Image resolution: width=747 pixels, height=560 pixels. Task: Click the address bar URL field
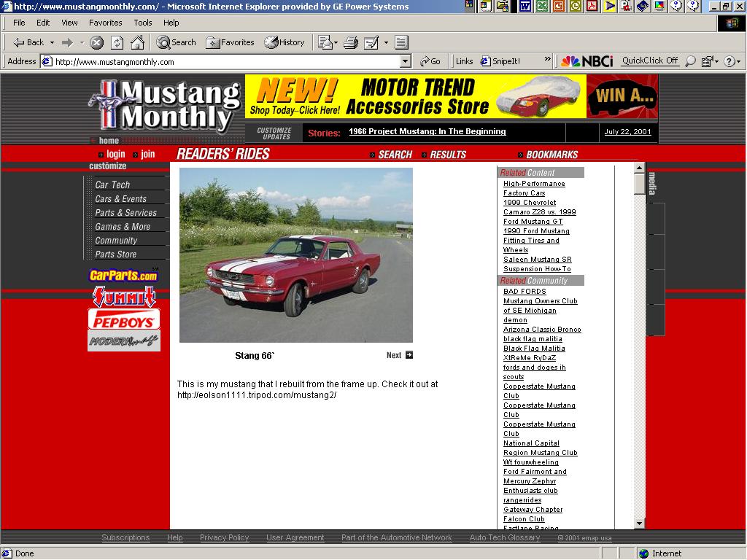click(x=227, y=61)
